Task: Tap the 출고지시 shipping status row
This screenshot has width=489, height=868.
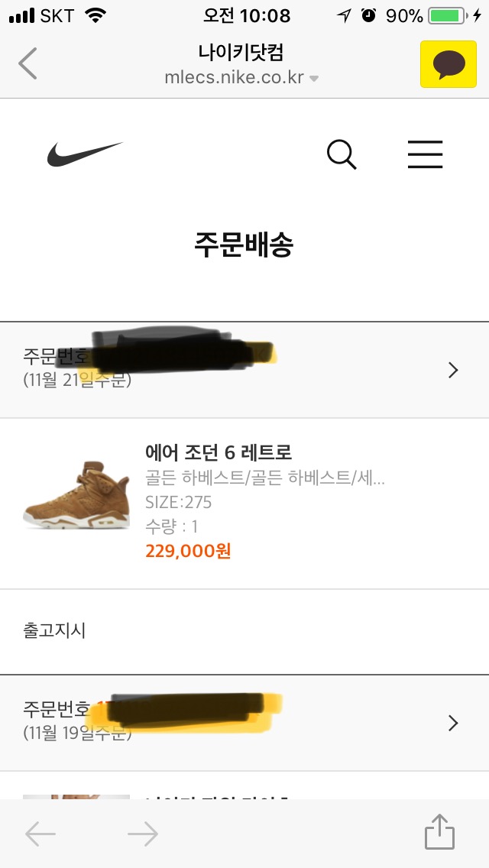Action: (x=55, y=631)
